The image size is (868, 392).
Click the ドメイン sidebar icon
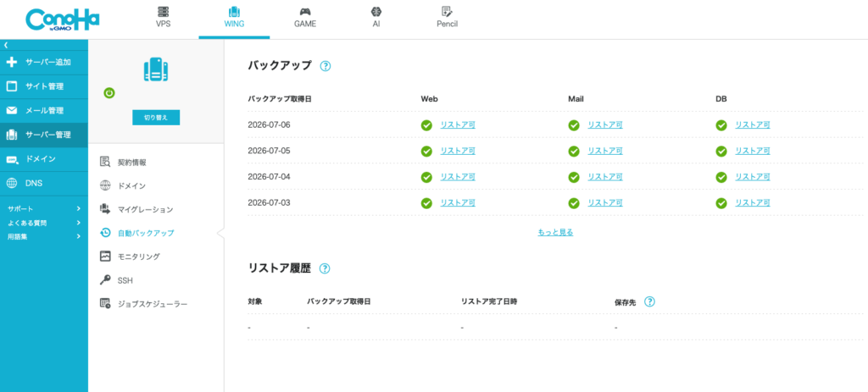point(12,159)
